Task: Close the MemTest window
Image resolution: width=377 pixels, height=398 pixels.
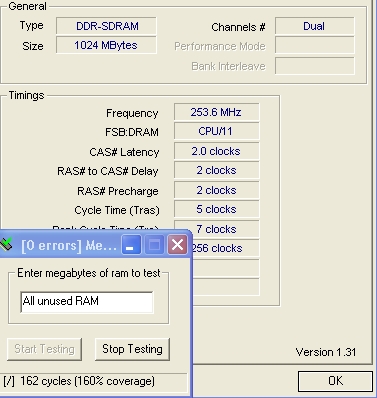Action: click(177, 245)
